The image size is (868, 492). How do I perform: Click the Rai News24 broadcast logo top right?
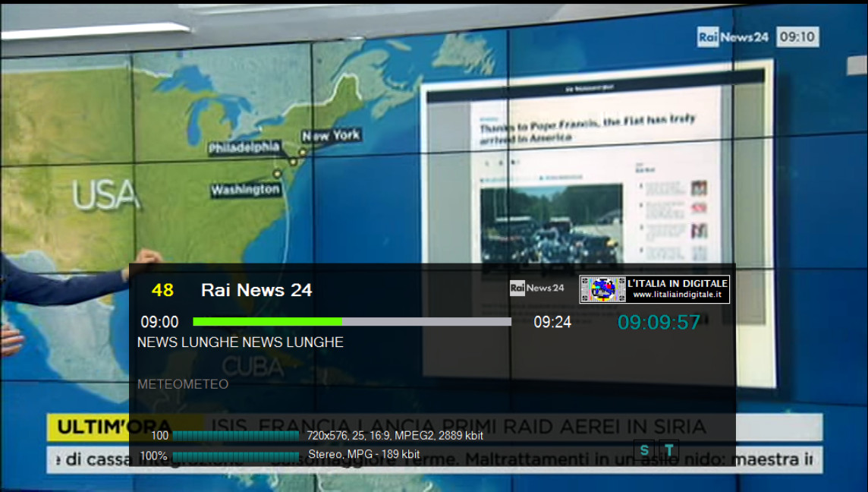pyautogui.click(x=732, y=37)
